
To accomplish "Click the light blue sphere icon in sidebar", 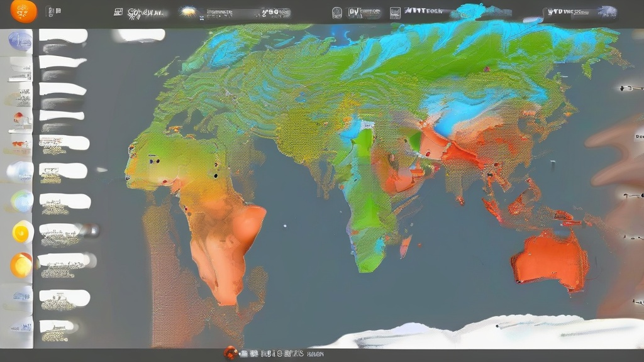I will tap(19, 171).
